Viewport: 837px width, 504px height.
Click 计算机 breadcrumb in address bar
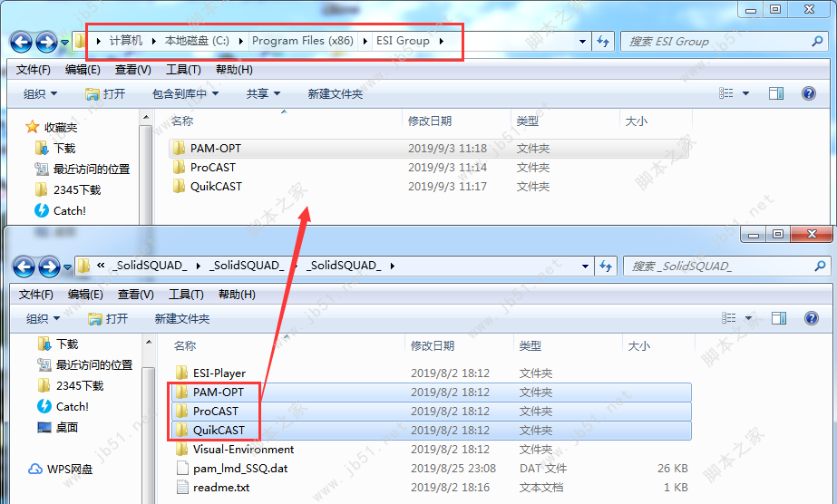(126, 41)
